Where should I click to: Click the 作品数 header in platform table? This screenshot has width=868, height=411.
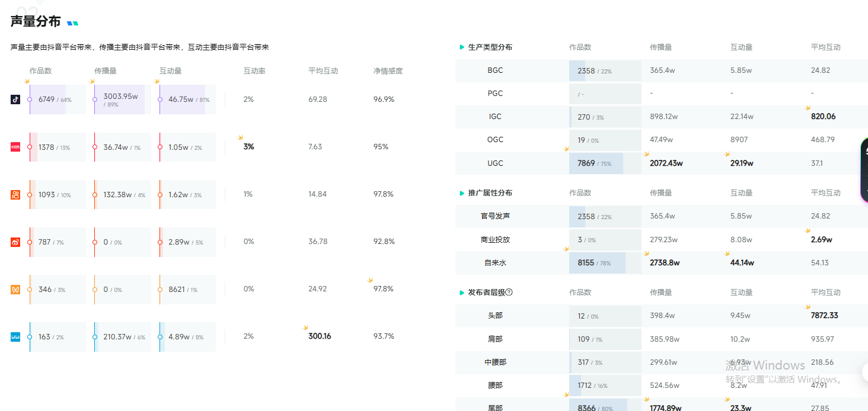point(40,70)
